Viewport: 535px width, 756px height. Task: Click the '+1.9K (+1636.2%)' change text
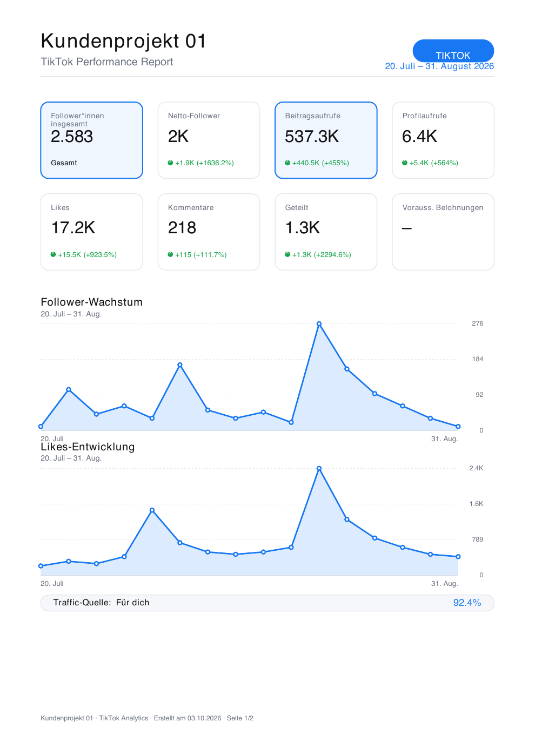(x=204, y=163)
